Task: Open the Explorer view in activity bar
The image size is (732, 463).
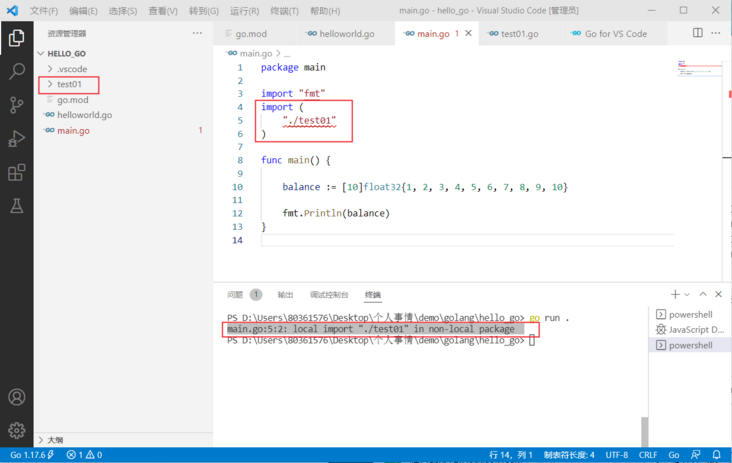Action: tap(16, 37)
